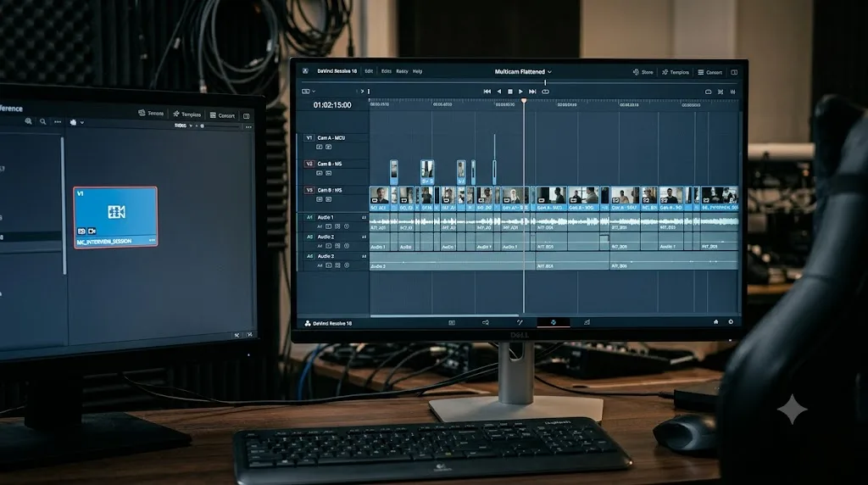This screenshot has height=485, width=868.
Task: Click solo icon on Audio 1 track
Action: pyautogui.click(x=328, y=226)
